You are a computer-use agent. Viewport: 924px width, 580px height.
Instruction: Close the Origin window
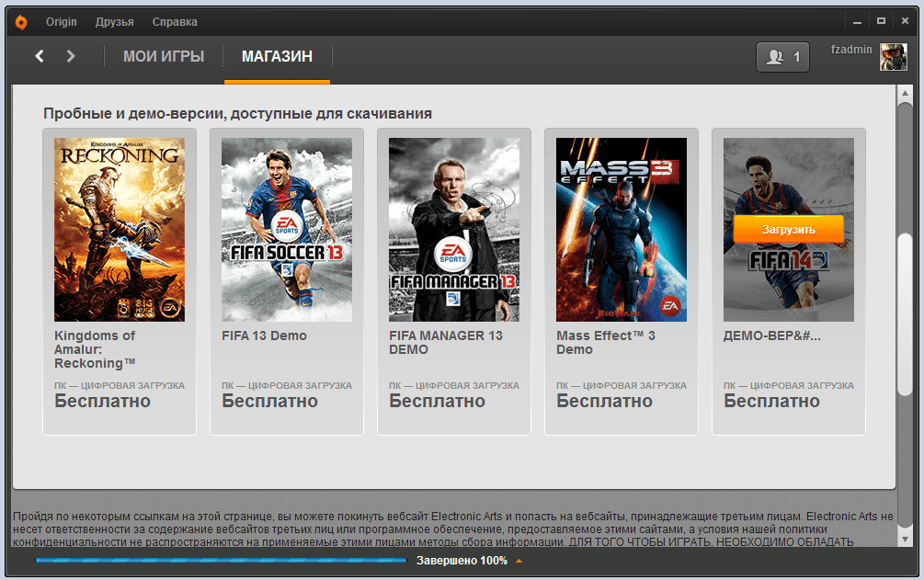pos(905,20)
